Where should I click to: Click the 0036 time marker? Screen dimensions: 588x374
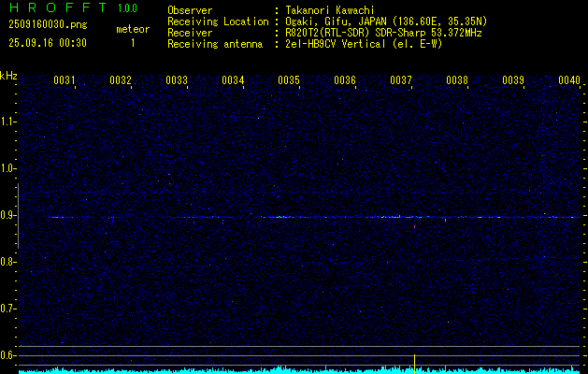point(345,79)
